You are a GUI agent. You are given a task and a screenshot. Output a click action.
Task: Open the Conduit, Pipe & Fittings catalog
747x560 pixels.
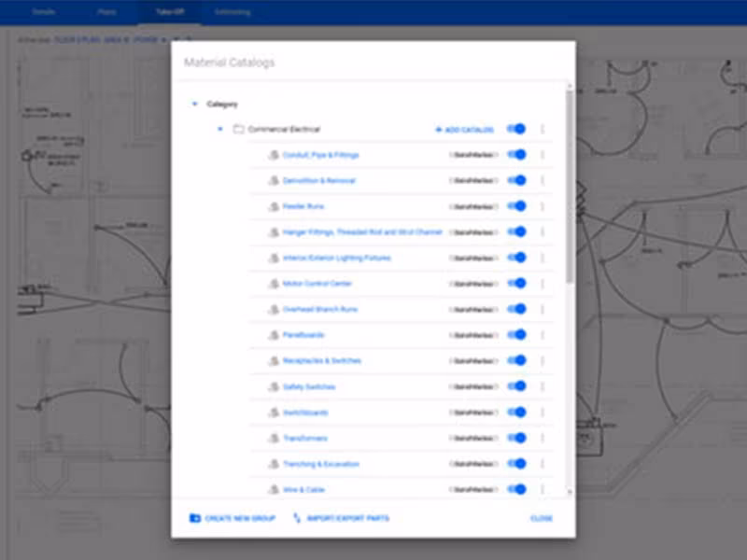coord(320,155)
